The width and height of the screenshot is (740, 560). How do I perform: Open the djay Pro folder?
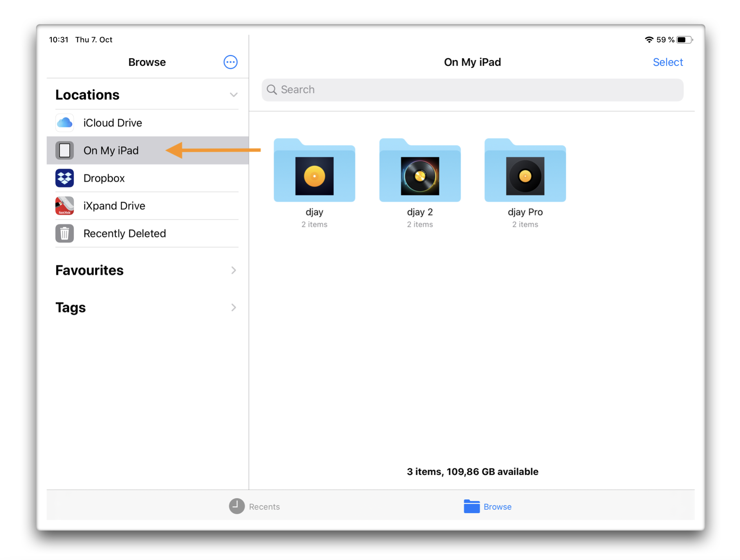(525, 171)
